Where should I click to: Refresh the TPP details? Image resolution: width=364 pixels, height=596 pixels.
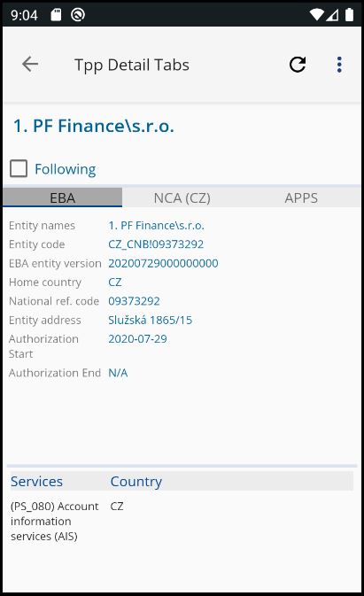(x=298, y=65)
